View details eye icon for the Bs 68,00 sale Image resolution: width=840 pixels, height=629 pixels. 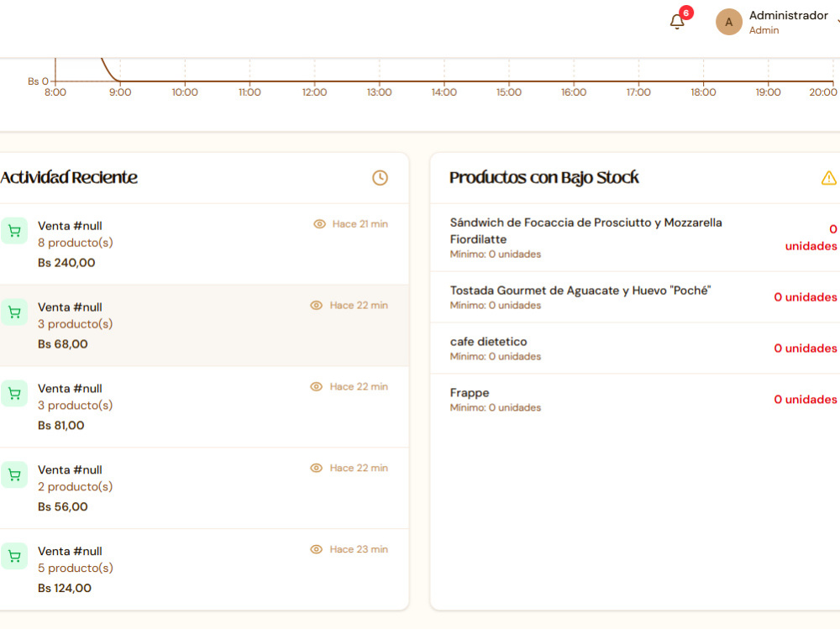click(317, 306)
